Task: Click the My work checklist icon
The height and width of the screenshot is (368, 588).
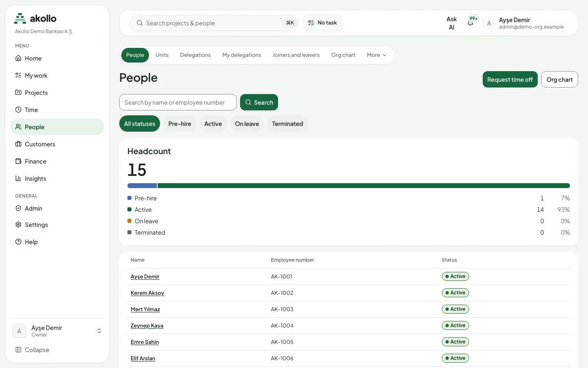Action: pos(18,75)
